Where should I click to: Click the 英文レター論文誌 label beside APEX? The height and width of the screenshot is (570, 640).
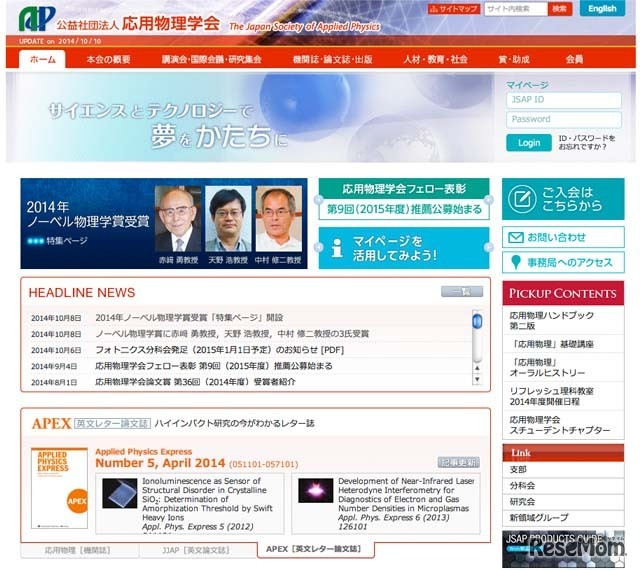112,423
